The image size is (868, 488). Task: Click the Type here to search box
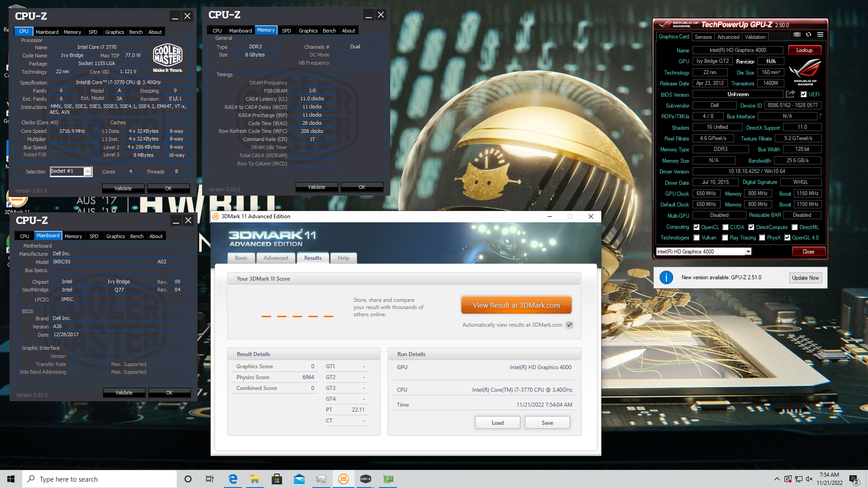pyautogui.click(x=99, y=479)
